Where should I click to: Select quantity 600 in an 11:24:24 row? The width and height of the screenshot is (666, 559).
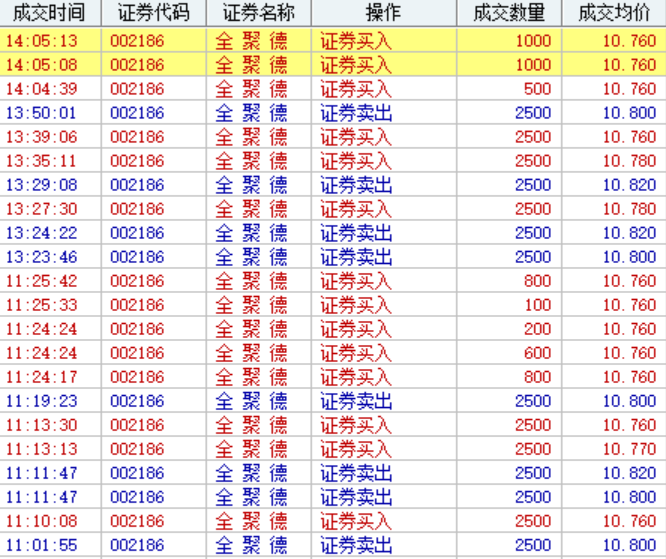tap(537, 353)
